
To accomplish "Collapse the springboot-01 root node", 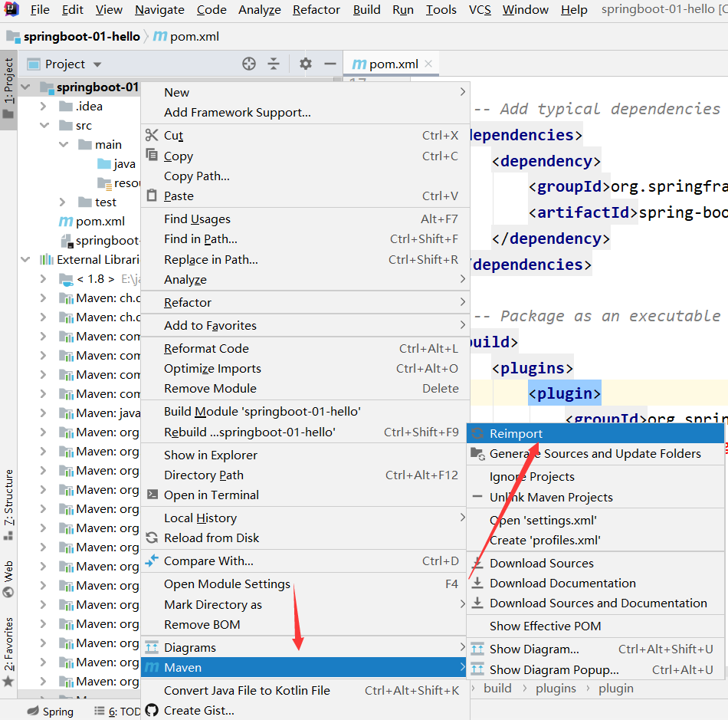I will 25,87.
